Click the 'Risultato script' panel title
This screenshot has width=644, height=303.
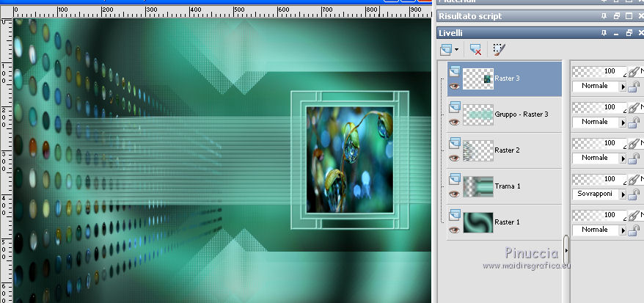pos(470,16)
